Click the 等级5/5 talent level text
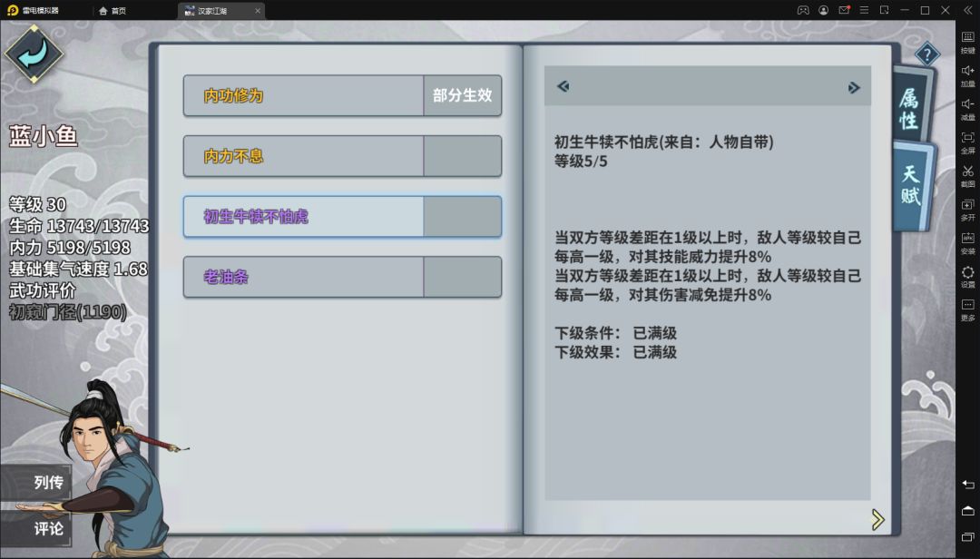Screen dimensions: 980x559 pyautogui.click(x=581, y=162)
